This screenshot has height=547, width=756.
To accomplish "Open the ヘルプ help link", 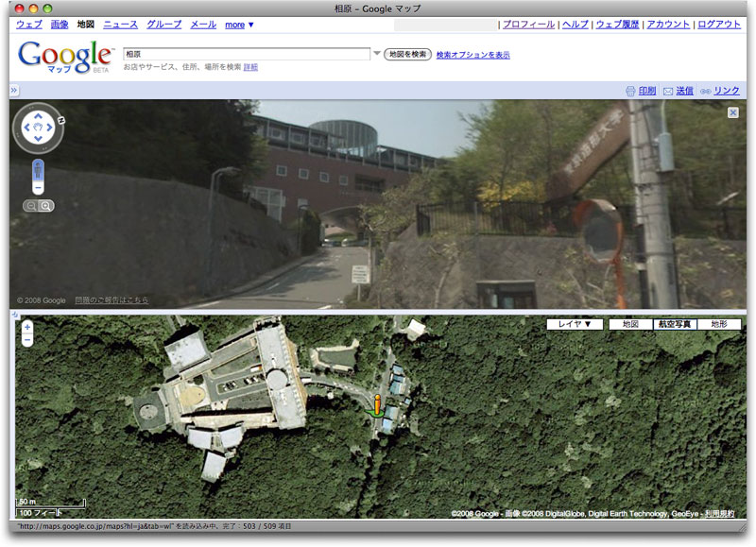I will tap(576, 25).
